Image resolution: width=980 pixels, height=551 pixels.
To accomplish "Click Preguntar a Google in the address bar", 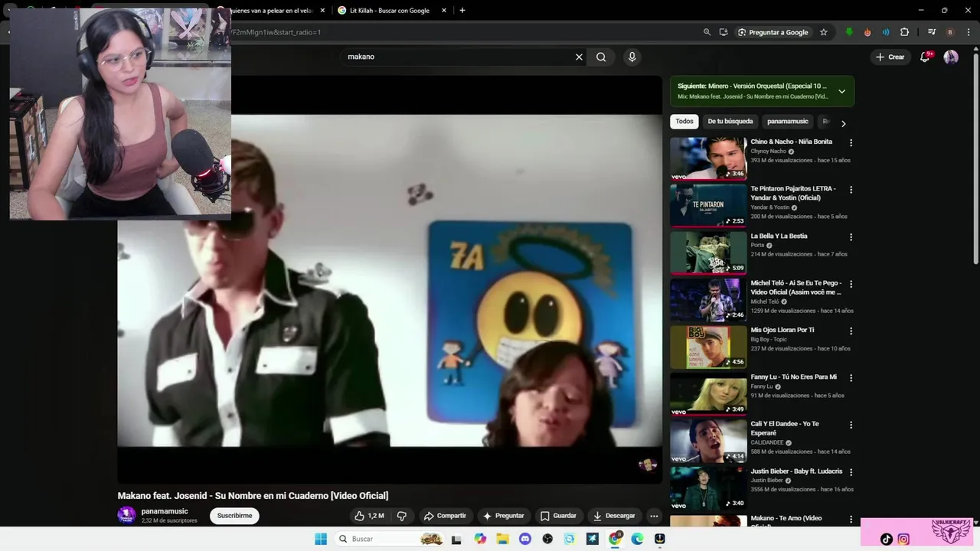I will coord(773,32).
